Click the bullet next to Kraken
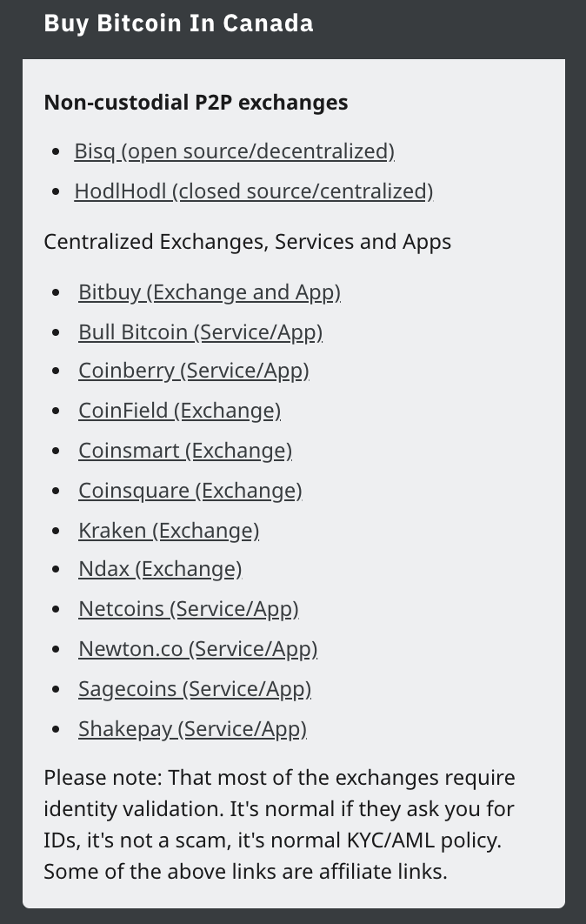This screenshot has height=924, width=586. tap(57, 531)
